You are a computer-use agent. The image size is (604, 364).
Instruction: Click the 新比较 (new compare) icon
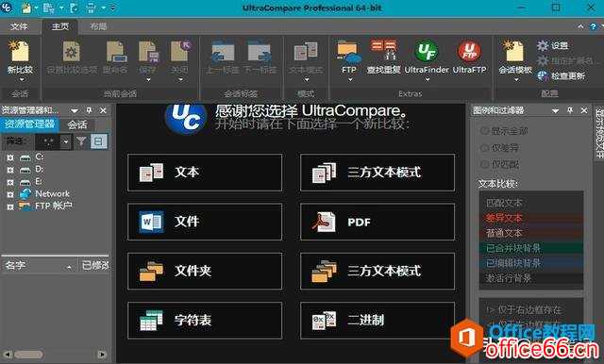coord(20,52)
